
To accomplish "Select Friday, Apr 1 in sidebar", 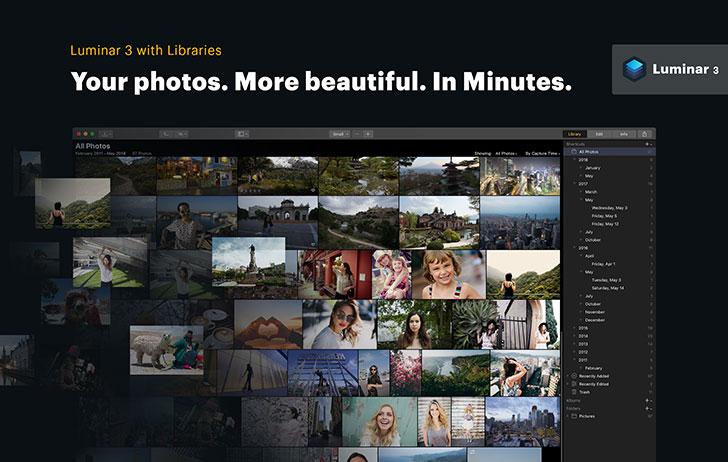I will (603, 264).
